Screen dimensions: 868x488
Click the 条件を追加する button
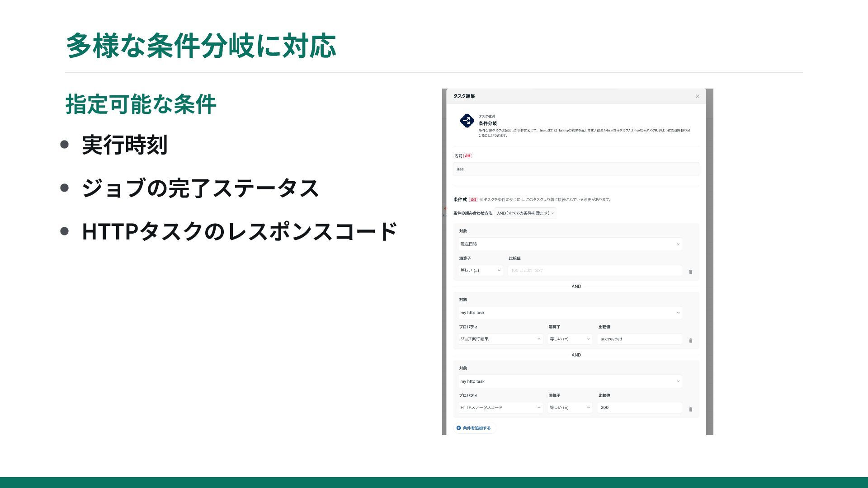click(x=474, y=428)
